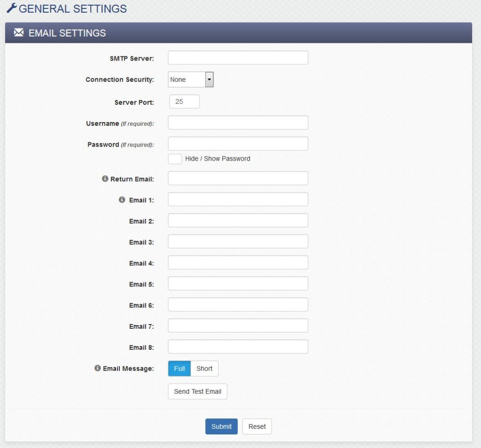Open the Connection Security dropdown

tap(209, 79)
